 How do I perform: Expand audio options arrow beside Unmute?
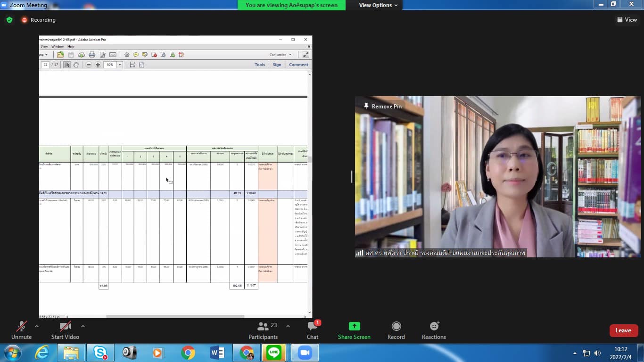[37, 326]
